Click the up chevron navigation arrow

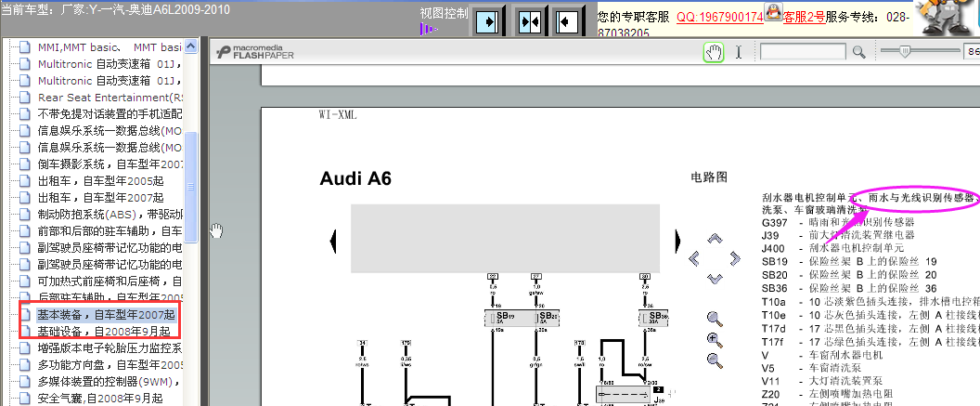pyautogui.click(x=715, y=239)
